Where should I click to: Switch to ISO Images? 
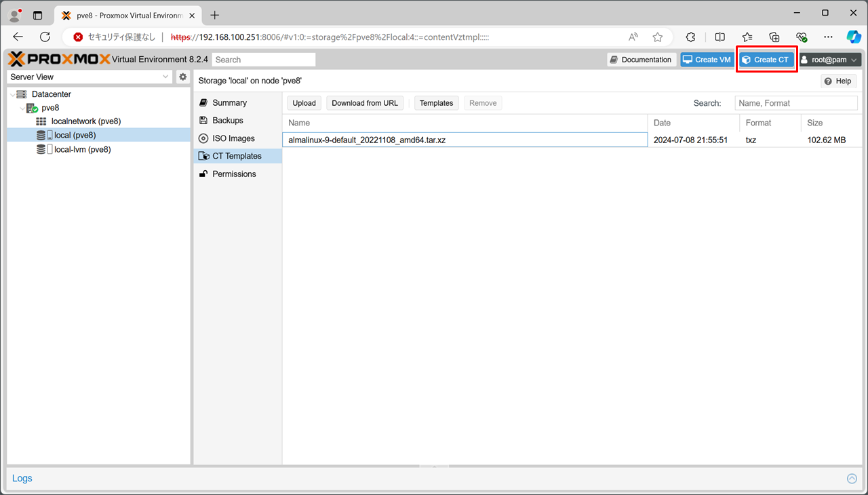233,138
